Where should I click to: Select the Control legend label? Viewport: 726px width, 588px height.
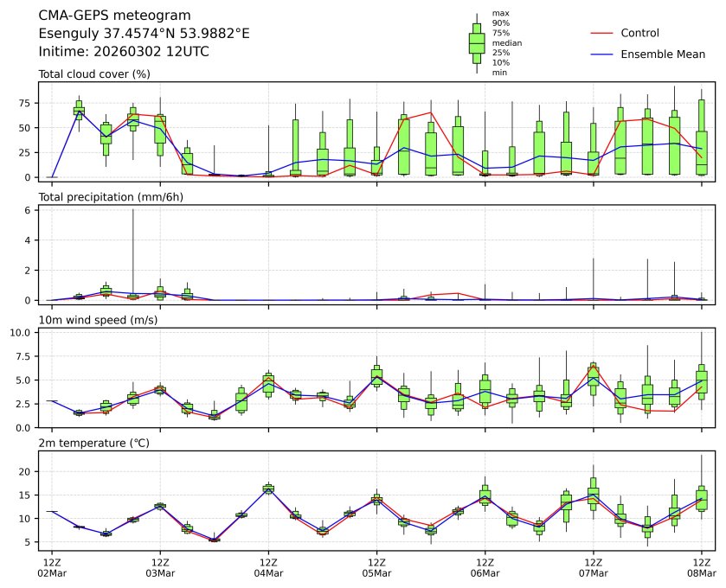click(x=639, y=34)
